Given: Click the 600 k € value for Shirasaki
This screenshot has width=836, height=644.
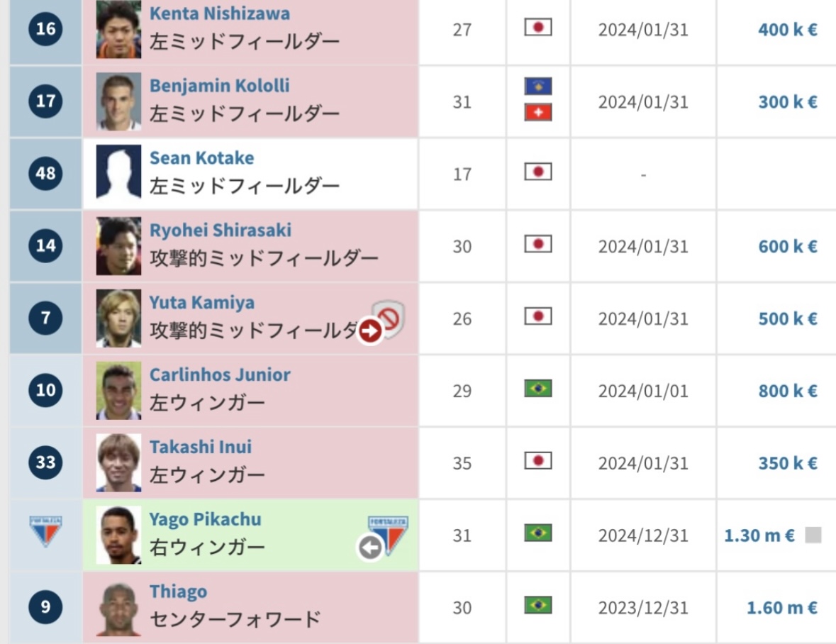Looking at the screenshot, I should click(788, 246).
